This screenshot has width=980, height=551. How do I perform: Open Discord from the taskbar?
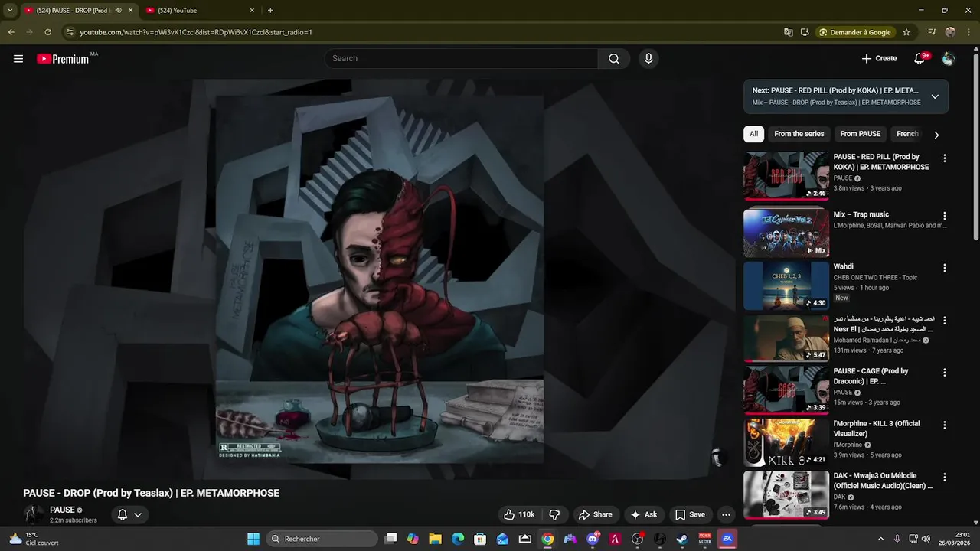tap(593, 539)
